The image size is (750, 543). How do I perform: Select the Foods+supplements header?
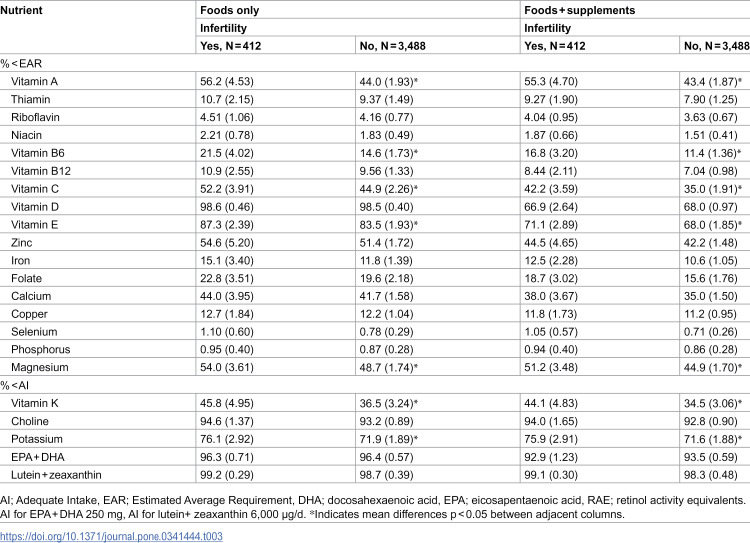pyautogui.click(x=580, y=10)
